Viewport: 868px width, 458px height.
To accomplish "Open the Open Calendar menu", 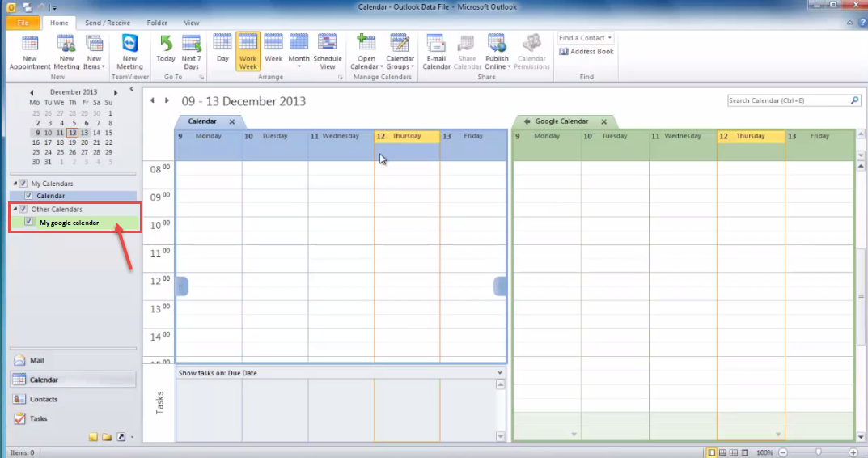I will click(366, 52).
